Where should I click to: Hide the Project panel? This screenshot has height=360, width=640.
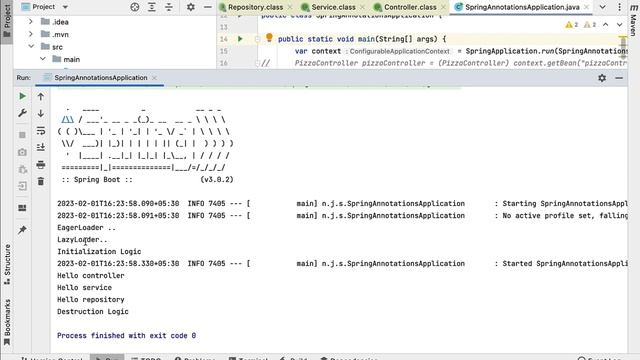click(207, 7)
